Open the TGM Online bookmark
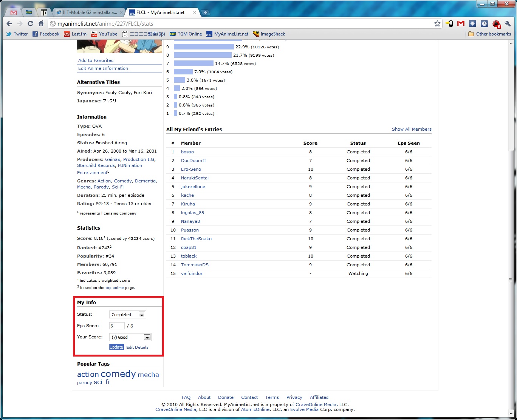 pyautogui.click(x=186, y=34)
